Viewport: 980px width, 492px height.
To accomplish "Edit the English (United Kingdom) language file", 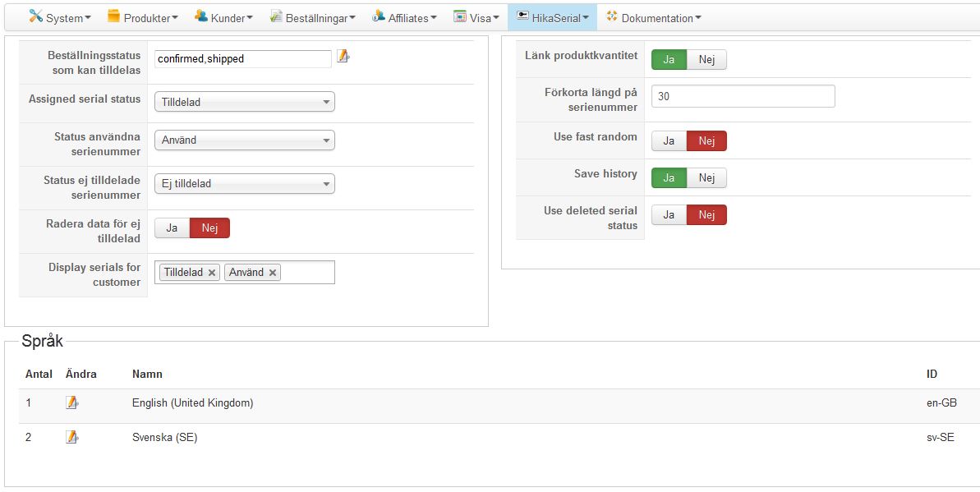I will tap(71, 402).
